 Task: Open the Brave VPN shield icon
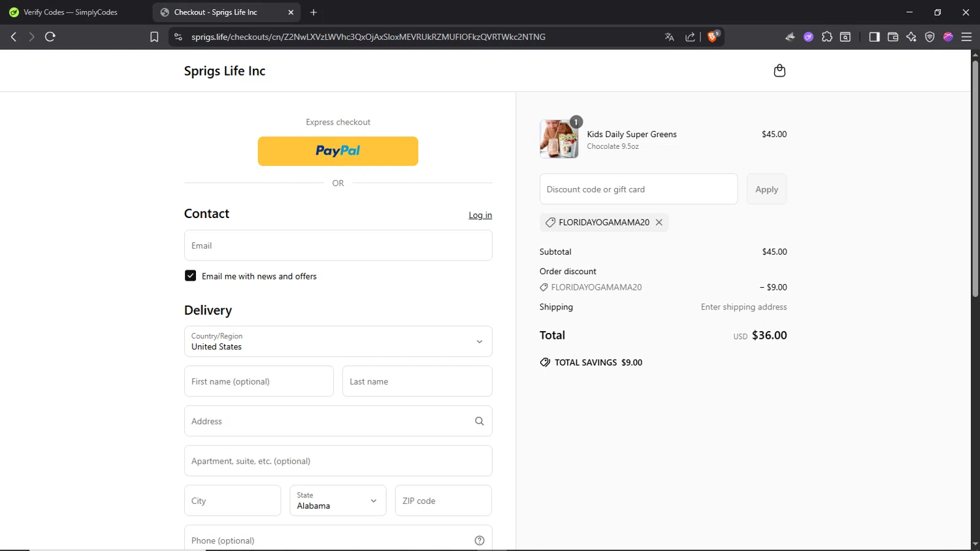[930, 37]
